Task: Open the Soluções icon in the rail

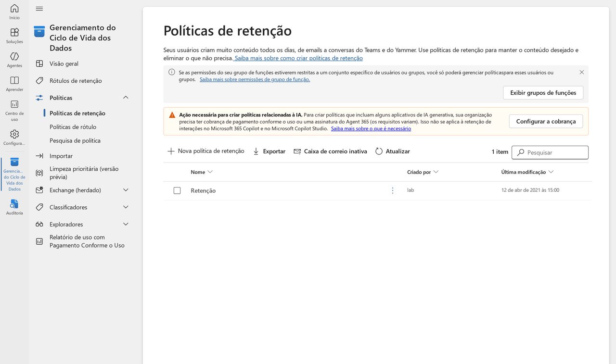Action: click(14, 32)
